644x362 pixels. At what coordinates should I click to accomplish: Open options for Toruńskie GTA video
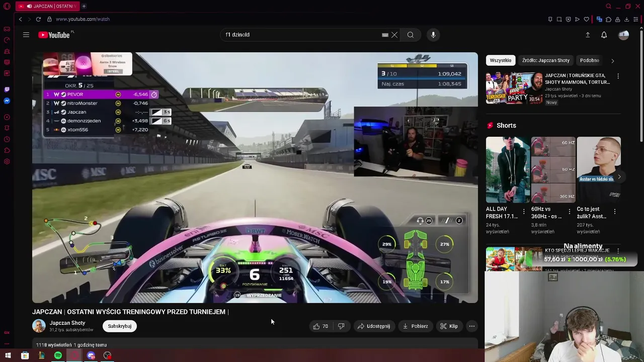coord(618,76)
